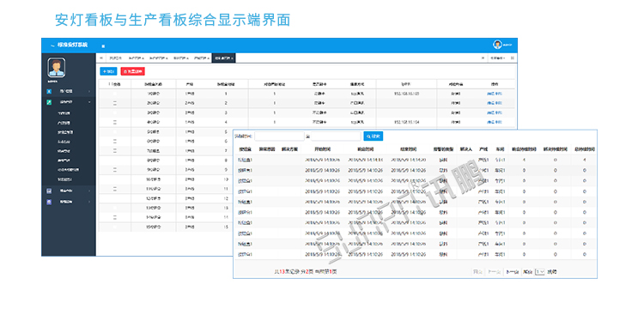Switch to the first home tab
Viewport: 644px width, 321px height.
click(115, 58)
